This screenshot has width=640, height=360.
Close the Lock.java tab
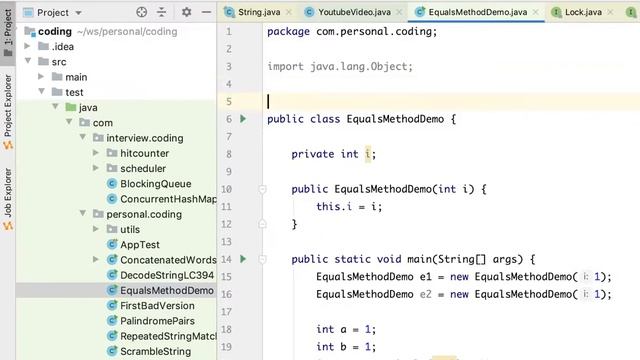(610, 12)
